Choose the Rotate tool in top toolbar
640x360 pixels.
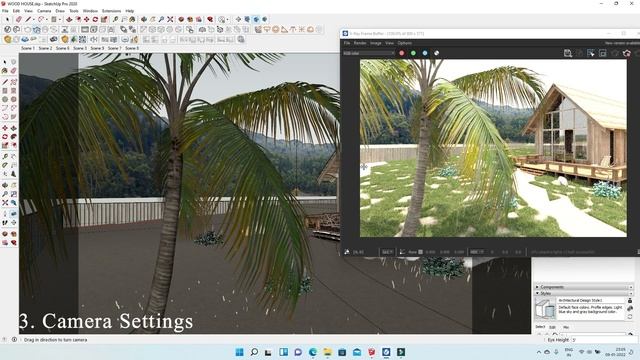pos(95,19)
